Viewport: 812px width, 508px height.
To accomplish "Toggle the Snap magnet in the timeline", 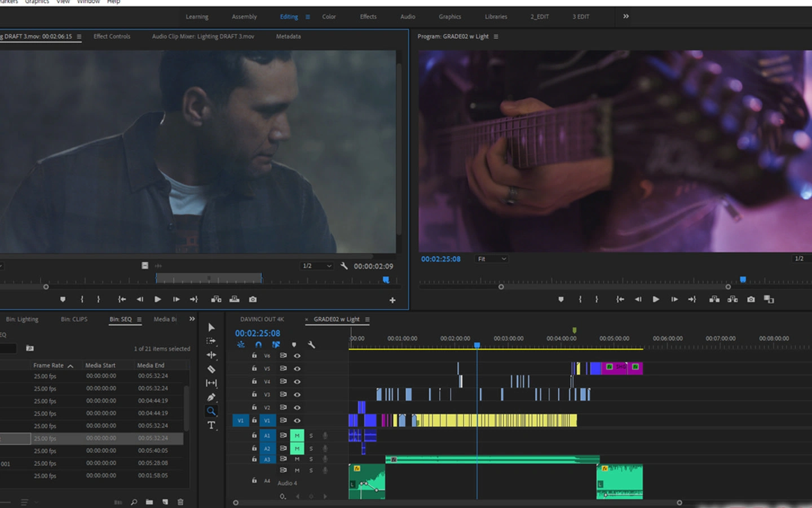I will point(258,344).
